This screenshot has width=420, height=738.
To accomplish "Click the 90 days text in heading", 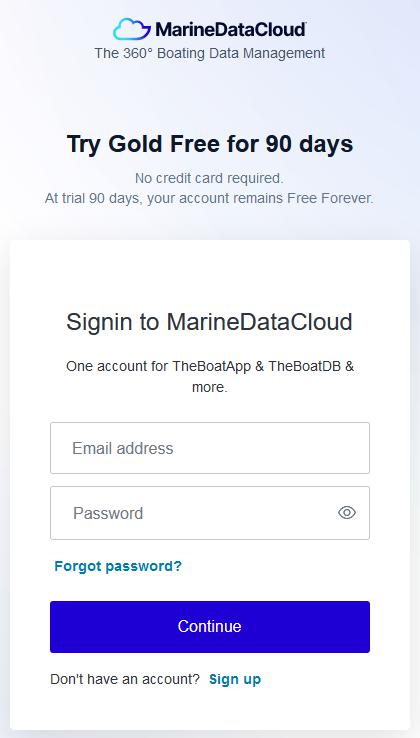I will point(309,144).
